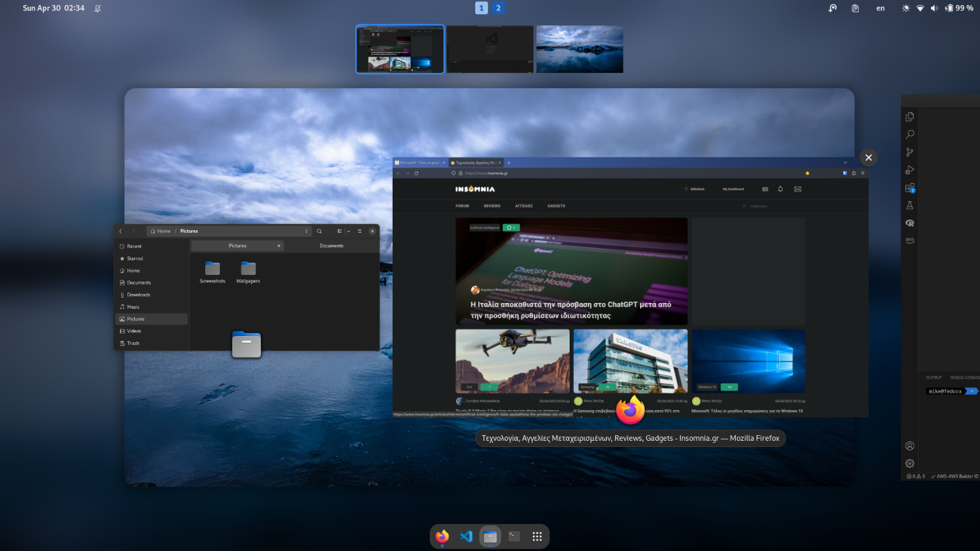This screenshot has height=551, width=980.
Task: Select the Screenshots folder
Action: [x=213, y=272]
